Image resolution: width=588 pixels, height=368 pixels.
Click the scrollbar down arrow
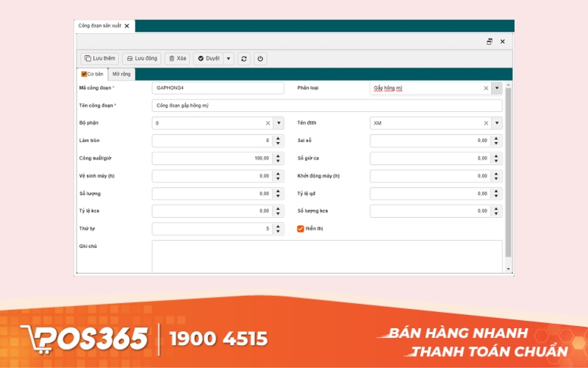click(x=508, y=269)
